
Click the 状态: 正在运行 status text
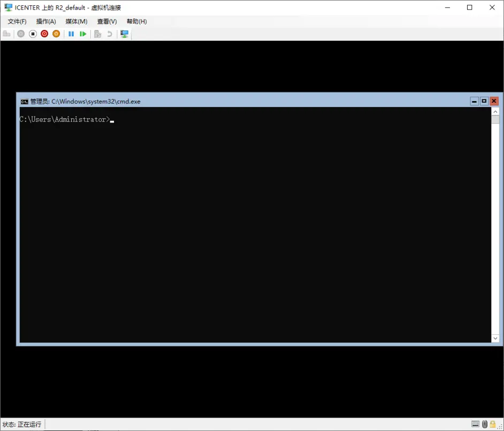pyautogui.click(x=22, y=424)
